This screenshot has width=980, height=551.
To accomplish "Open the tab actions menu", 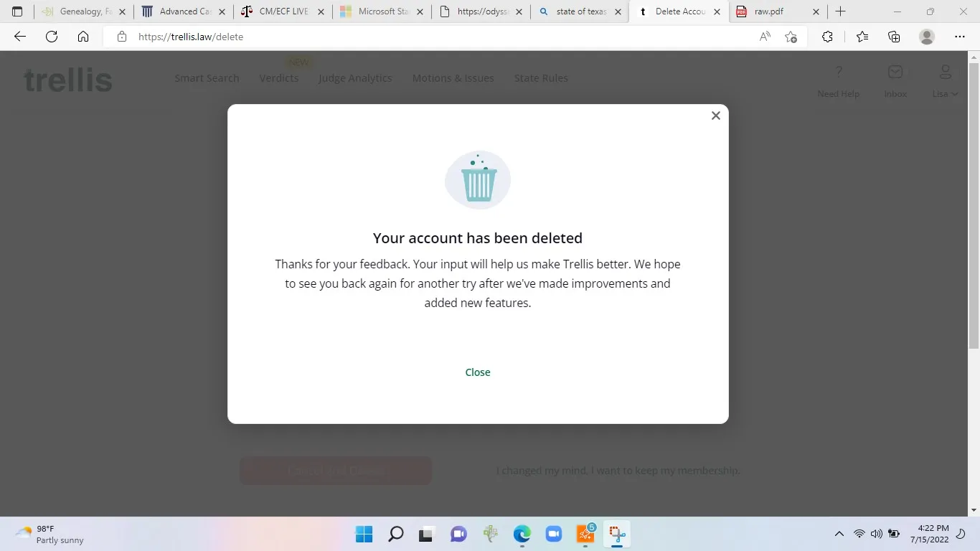I will [17, 11].
